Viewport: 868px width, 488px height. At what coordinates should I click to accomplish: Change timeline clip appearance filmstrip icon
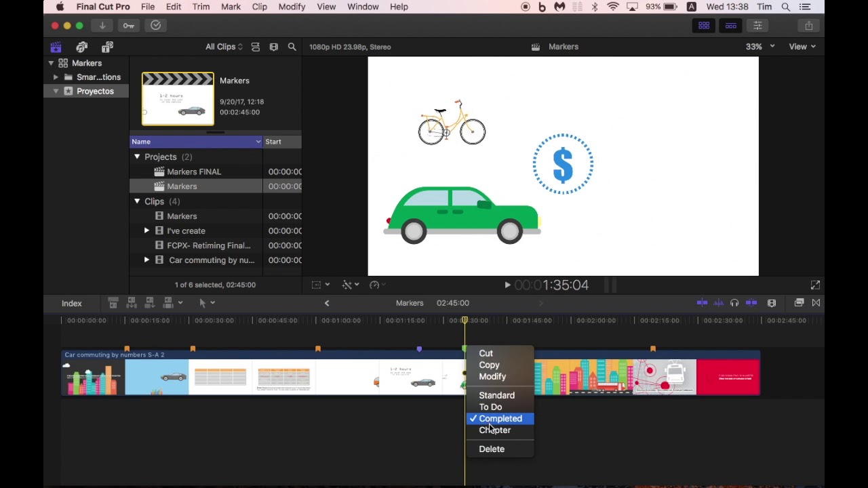(x=772, y=303)
